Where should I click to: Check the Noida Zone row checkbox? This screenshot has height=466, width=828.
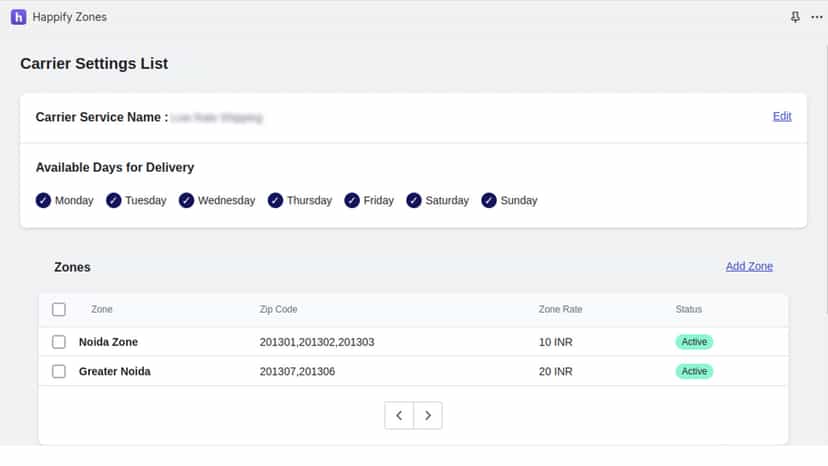[59, 342]
